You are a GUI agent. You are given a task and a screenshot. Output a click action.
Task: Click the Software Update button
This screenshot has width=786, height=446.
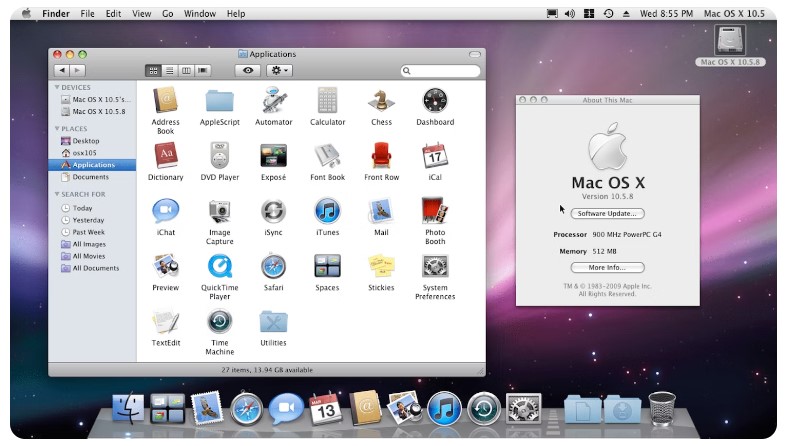click(607, 213)
